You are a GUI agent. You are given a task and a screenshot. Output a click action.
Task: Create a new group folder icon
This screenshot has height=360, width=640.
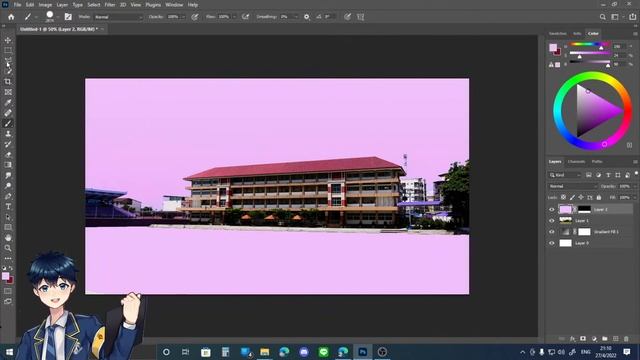pos(605,339)
